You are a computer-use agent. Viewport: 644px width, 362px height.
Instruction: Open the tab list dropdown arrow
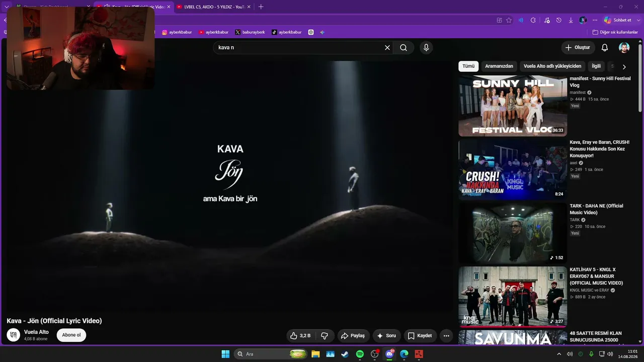pos(7,7)
